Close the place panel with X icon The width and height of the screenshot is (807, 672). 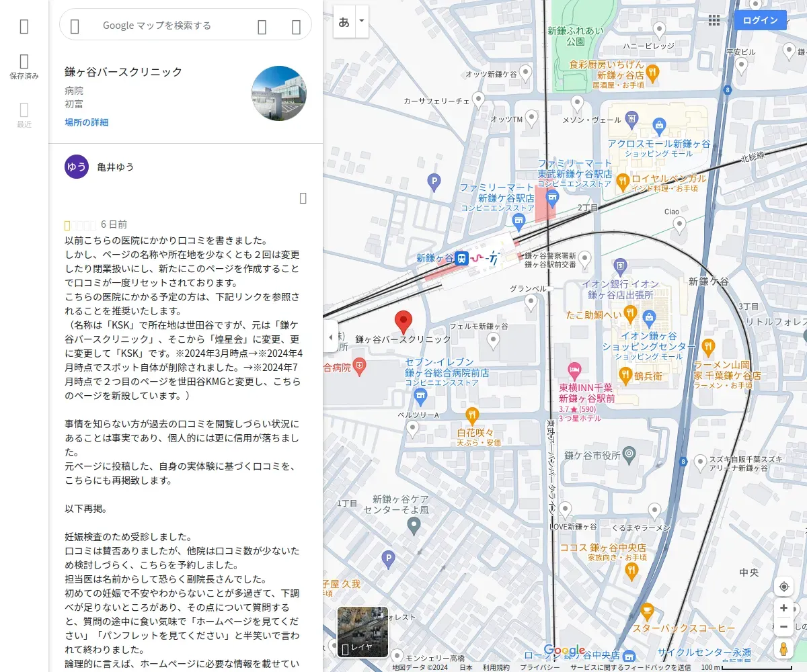click(296, 26)
